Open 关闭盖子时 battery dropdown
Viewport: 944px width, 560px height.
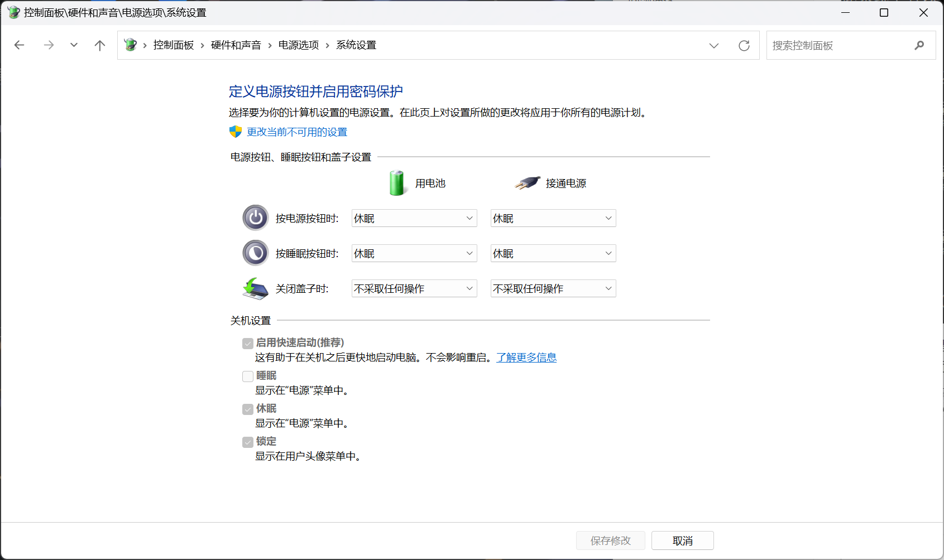point(414,288)
